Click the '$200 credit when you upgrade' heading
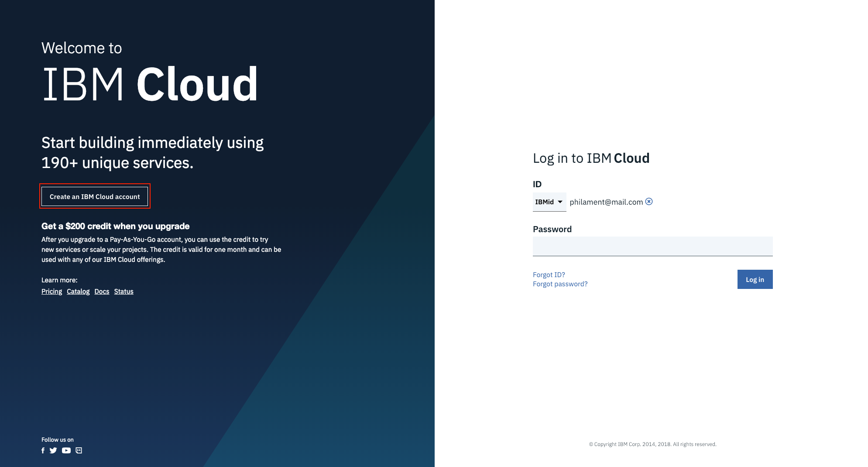868x467 pixels. point(115,226)
